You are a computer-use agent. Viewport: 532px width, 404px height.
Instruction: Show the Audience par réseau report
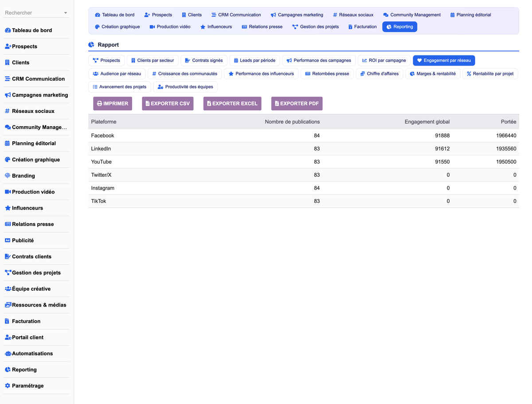(117, 74)
